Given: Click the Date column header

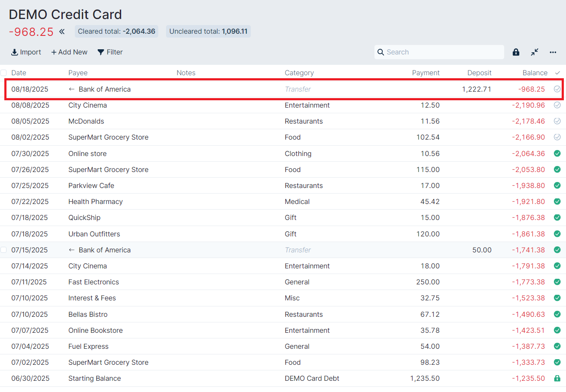Looking at the screenshot, I should (19, 73).
